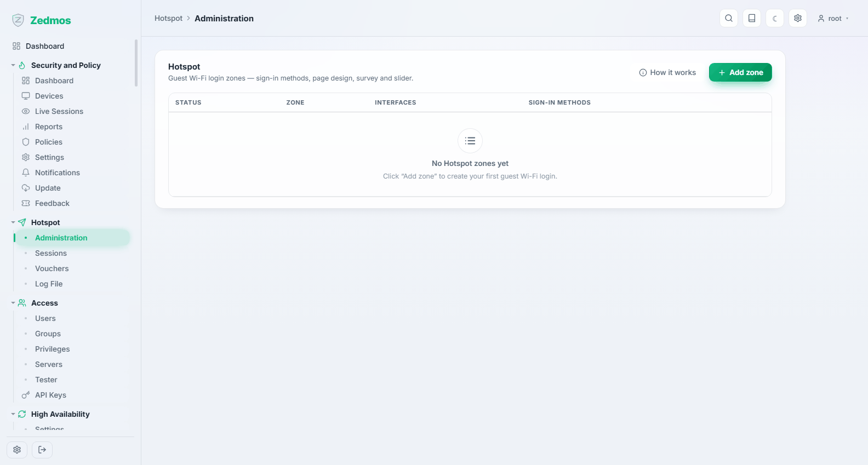Click the SIGN-IN METHODS column header
The width and height of the screenshot is (868, 465).
tap(559, 102)
